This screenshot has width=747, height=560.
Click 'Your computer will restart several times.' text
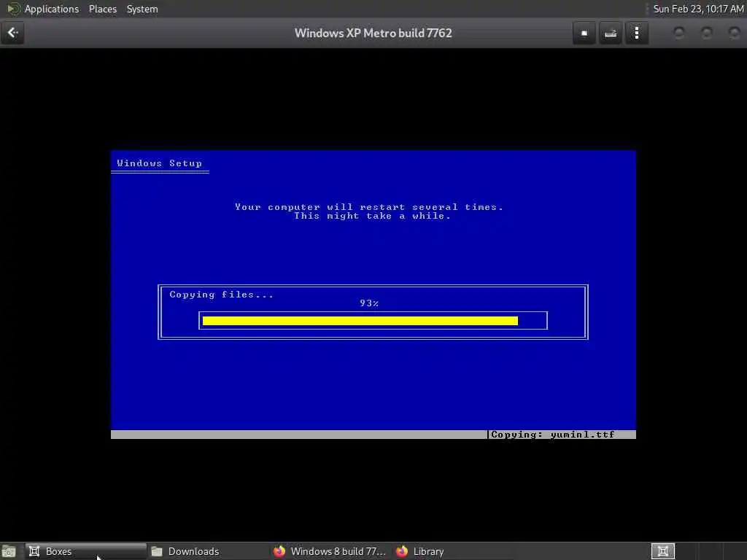point(368,207)
